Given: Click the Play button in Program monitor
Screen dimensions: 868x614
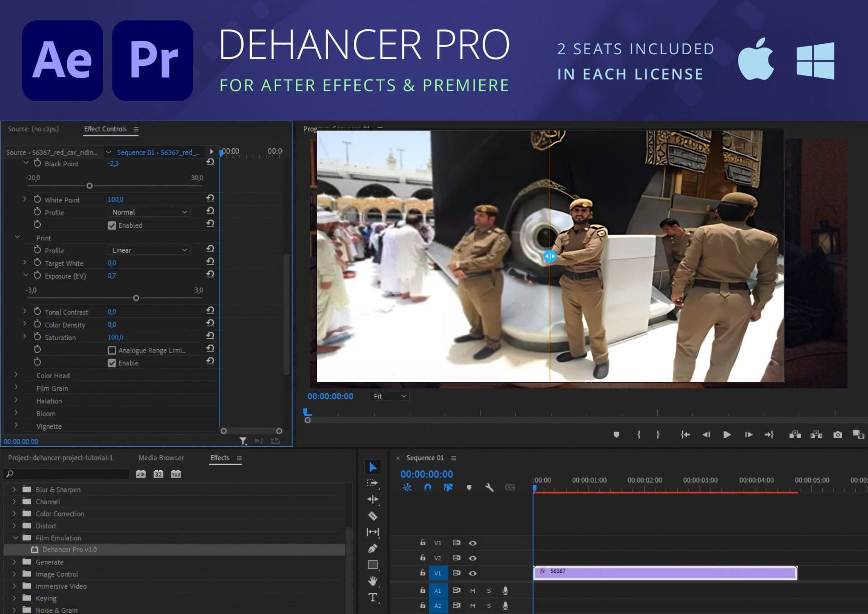Looking at the screenshot, I should 727,435.
